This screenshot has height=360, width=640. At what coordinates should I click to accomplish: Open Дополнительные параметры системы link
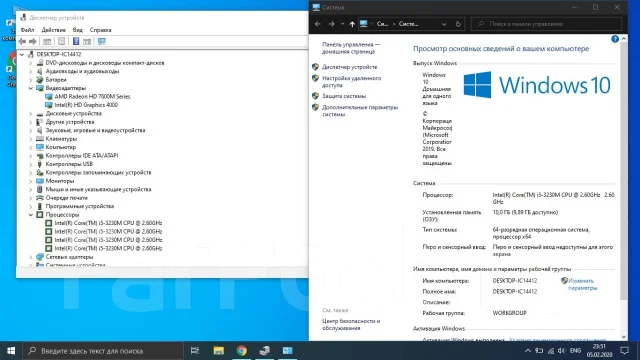coord(360,111)
